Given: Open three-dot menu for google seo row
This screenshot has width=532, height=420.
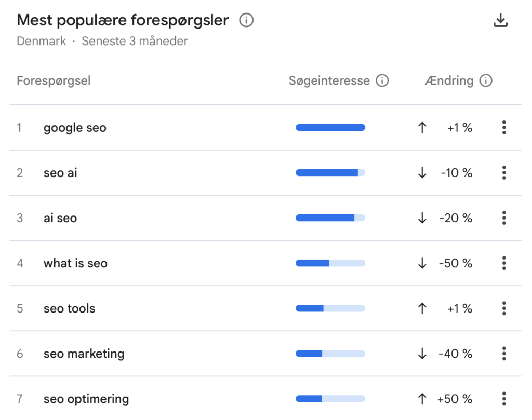Looking at the screenshot, I should coord(504,128).
